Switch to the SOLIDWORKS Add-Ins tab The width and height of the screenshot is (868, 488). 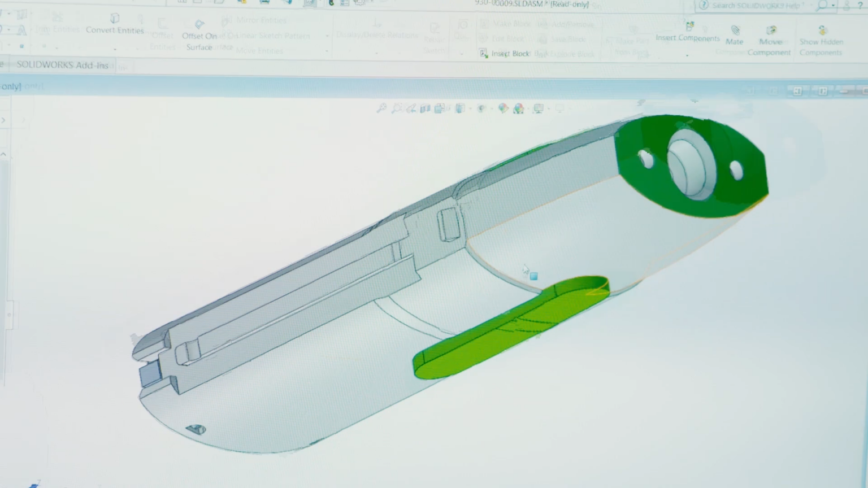[62, 65]
